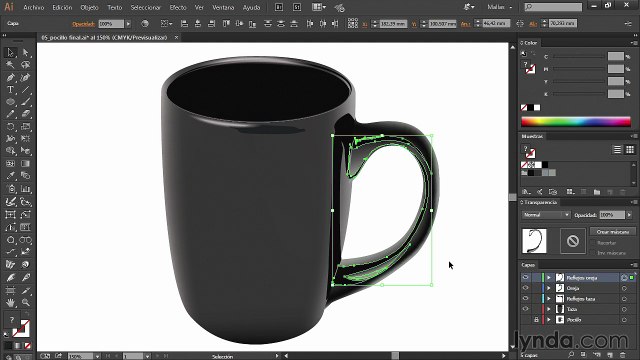Image resolution: width=640 pixels, height=360 pixels.
Task: Click the create new layer icon
Action: (610, 355)
